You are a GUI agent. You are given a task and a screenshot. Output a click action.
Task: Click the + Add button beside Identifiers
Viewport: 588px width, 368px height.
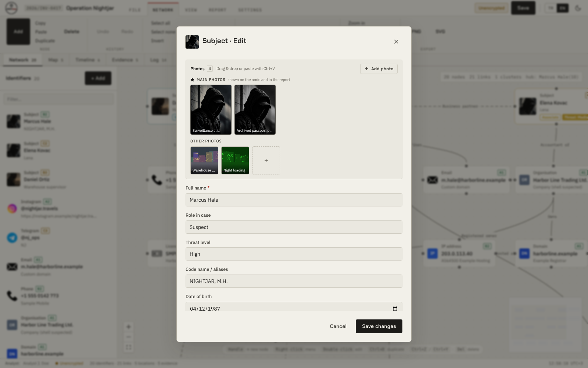click(x=98, y=78)
